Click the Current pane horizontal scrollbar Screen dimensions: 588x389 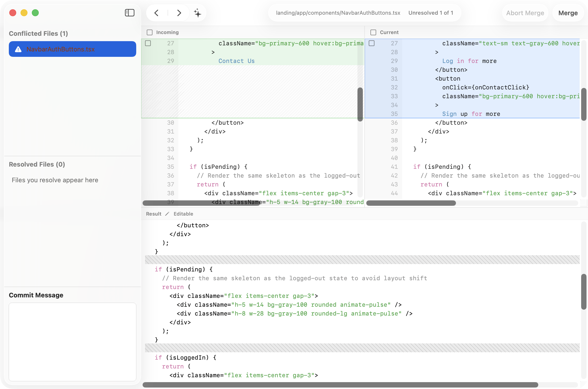[411, 203]
